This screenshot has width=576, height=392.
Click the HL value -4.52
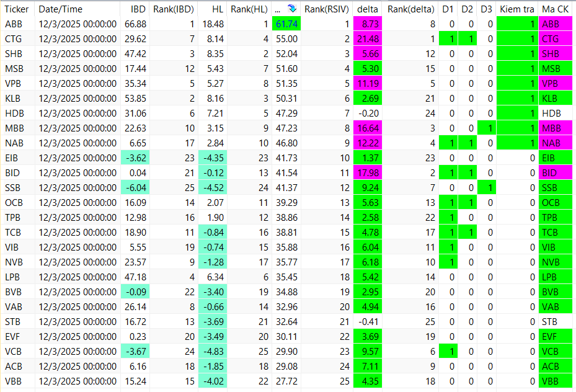click(x=213, y=188)
